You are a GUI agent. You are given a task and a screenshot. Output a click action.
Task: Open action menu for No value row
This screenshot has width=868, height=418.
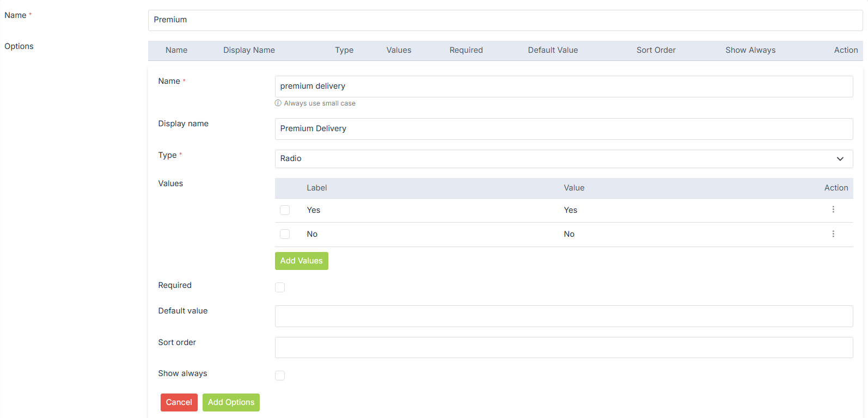(x=833, y=234)
